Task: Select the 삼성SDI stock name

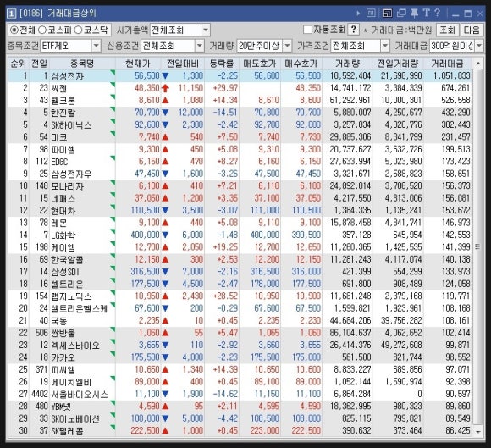Action: 65,272
